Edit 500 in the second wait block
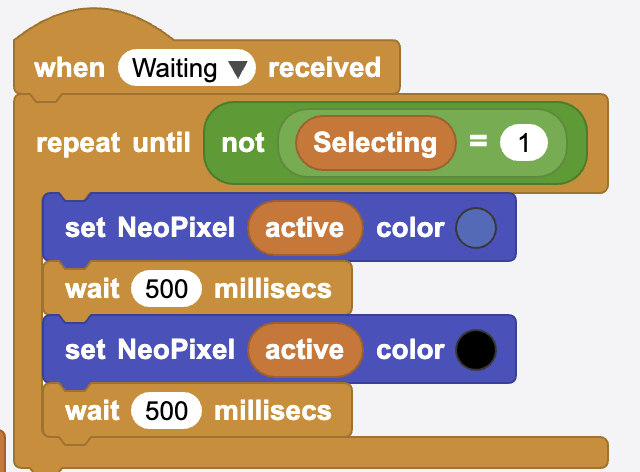The image size is (640, 472). 166,410
